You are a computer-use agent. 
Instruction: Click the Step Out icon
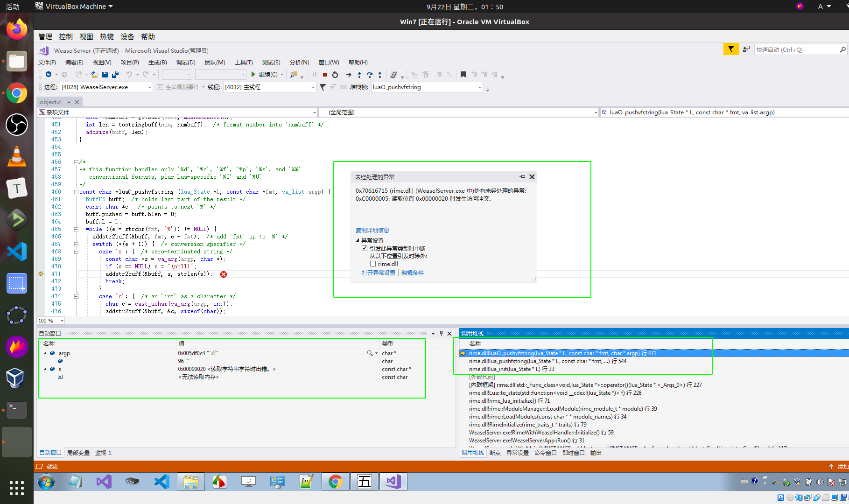point(380,75)
